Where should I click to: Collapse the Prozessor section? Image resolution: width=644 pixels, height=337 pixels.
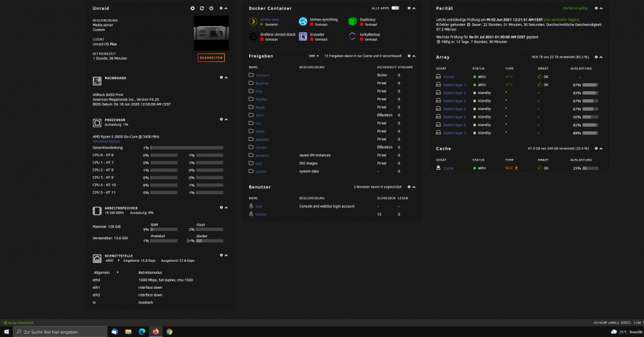pyautogui.click(x=226, y=120)
